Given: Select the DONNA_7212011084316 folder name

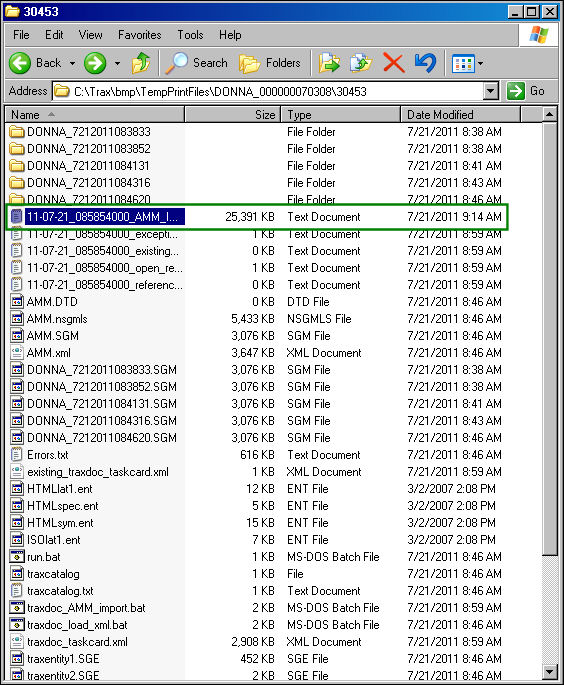Looking at the screenshot, I should coord(89,183).
